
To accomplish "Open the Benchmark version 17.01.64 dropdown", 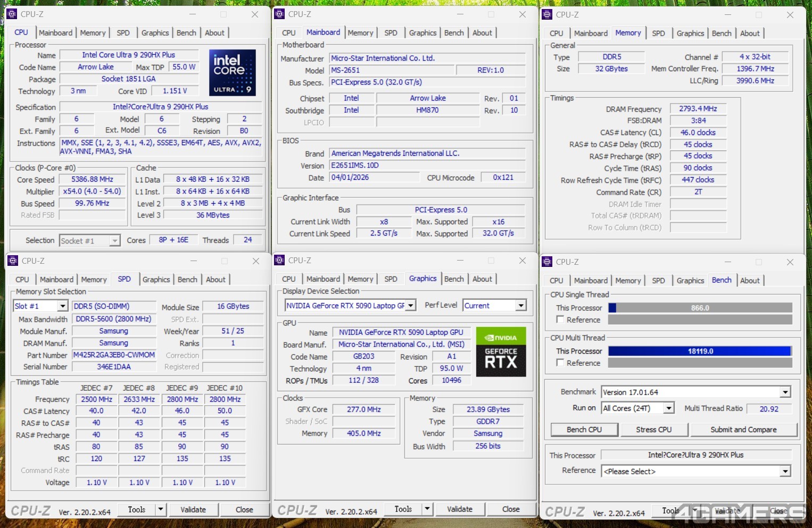I will [x=785, y=392].
